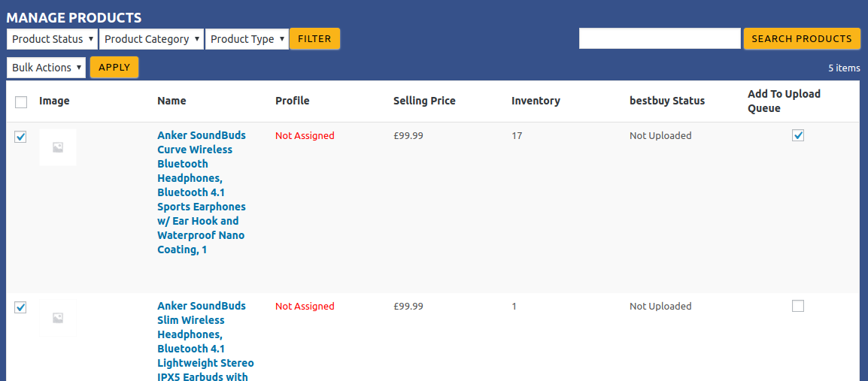Open the Product Type dropdown
Screen dimensions: 868x381
tap(247, 39)
